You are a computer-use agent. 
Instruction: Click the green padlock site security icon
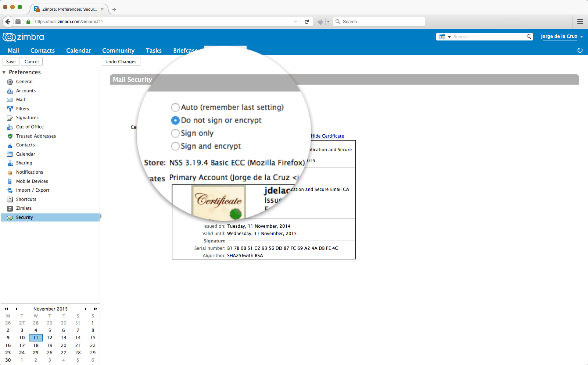click(x=28, y=22)
